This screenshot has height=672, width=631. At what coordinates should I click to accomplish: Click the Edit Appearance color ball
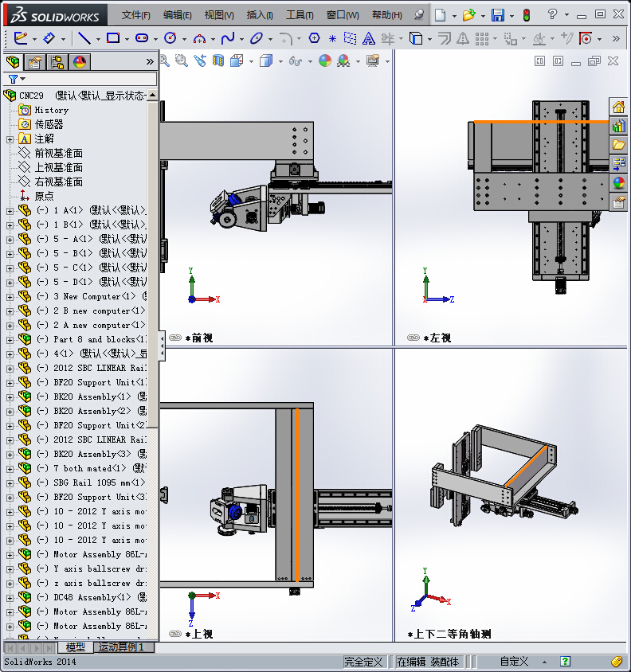(x=325, y=61)
